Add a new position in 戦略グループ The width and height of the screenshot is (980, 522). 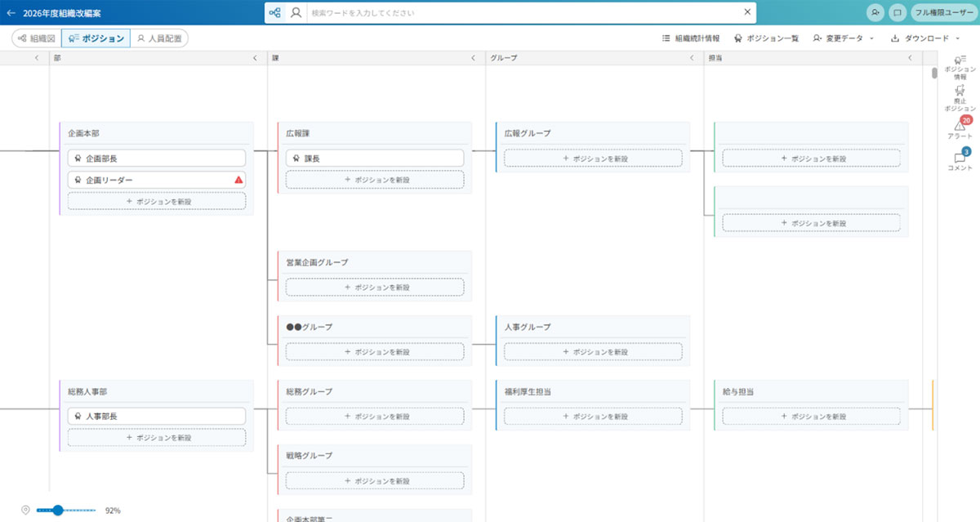tap(375, 480)
